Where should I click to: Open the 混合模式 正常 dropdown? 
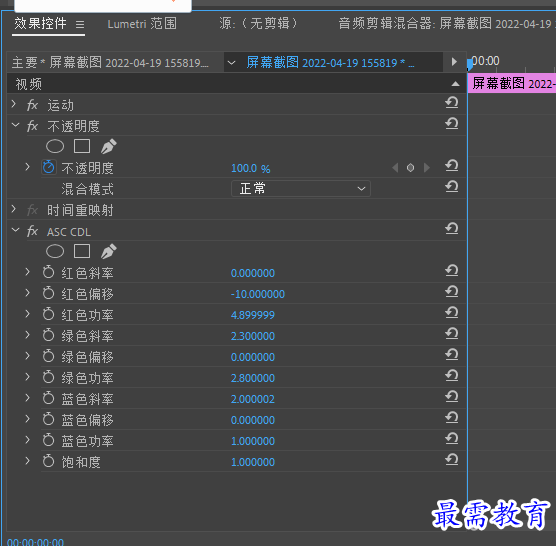coord(301,188)
